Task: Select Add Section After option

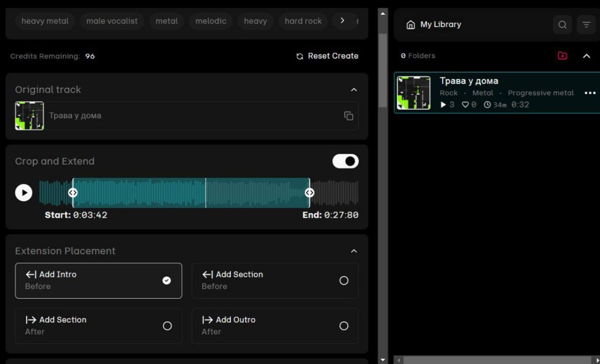Action: point(98,326)
